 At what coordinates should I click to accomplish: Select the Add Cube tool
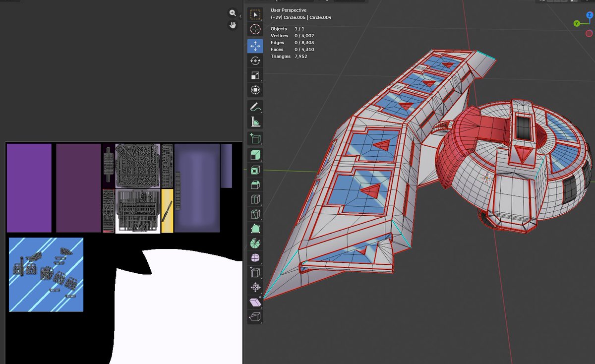pos(255,138)
